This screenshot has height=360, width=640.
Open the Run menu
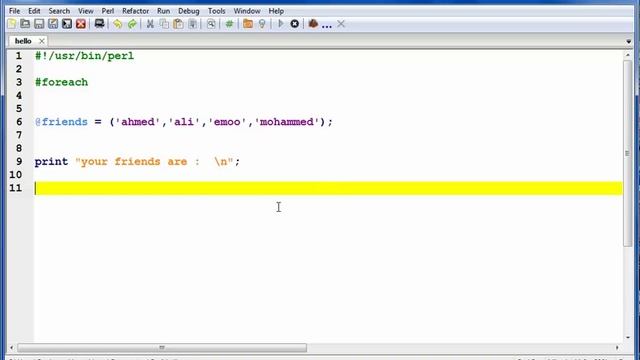[x=163, y=11]
